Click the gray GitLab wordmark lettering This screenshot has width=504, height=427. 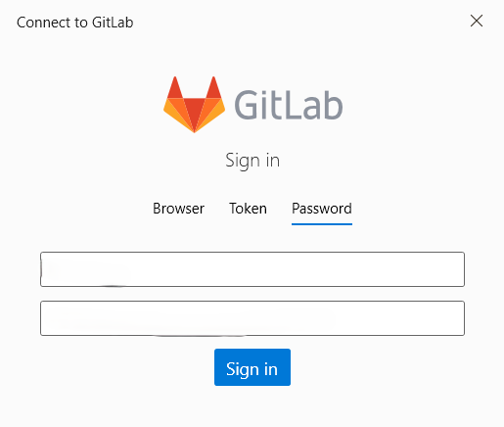289,105
